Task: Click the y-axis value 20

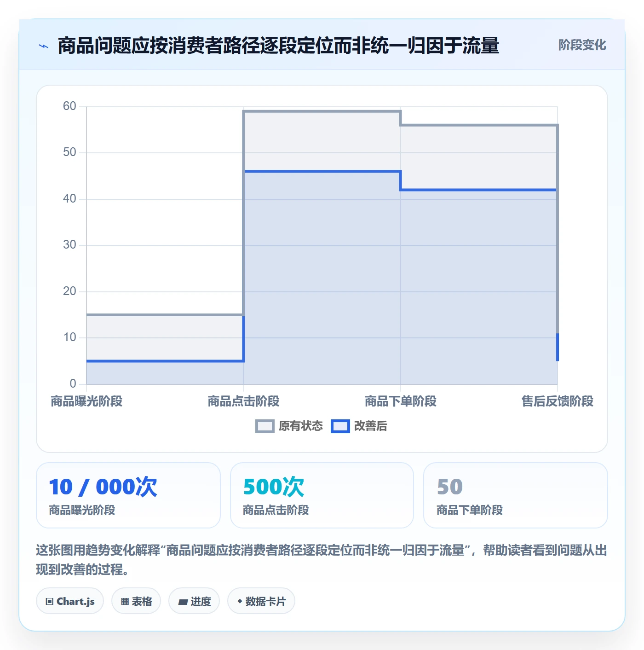Action: click(69, 291)
